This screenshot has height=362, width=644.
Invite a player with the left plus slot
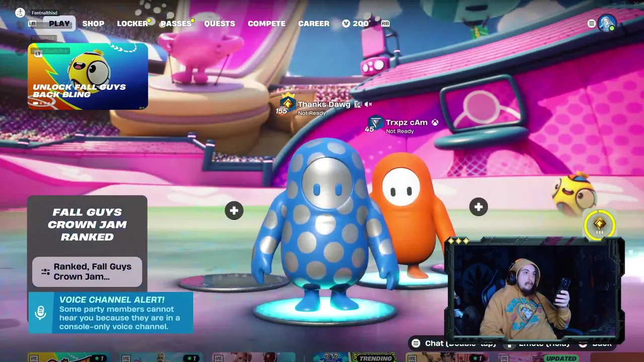[233, 211]
